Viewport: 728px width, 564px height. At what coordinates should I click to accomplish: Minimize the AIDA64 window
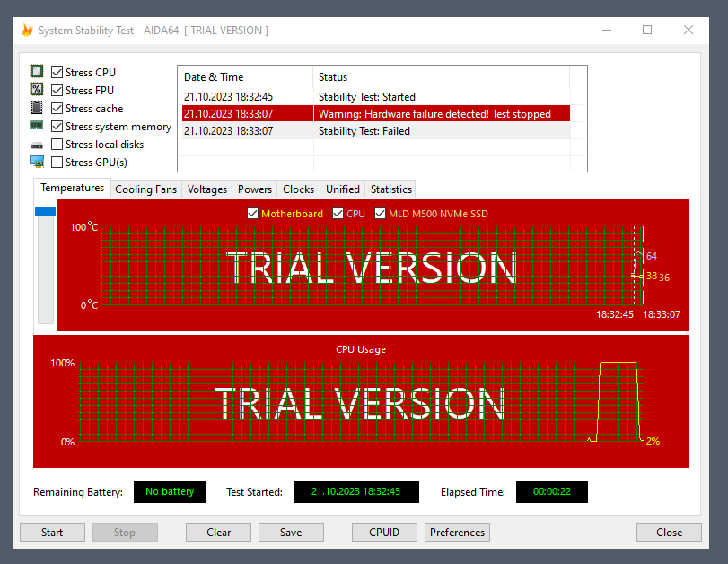tap(607, 31)
